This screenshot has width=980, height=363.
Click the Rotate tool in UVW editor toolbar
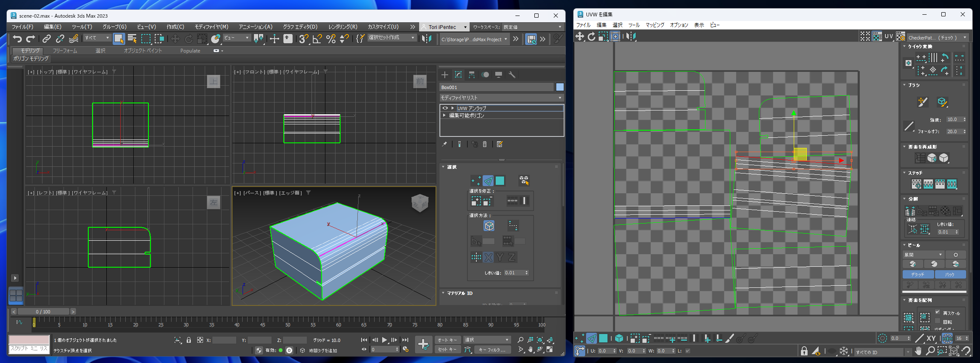point(591,36)
